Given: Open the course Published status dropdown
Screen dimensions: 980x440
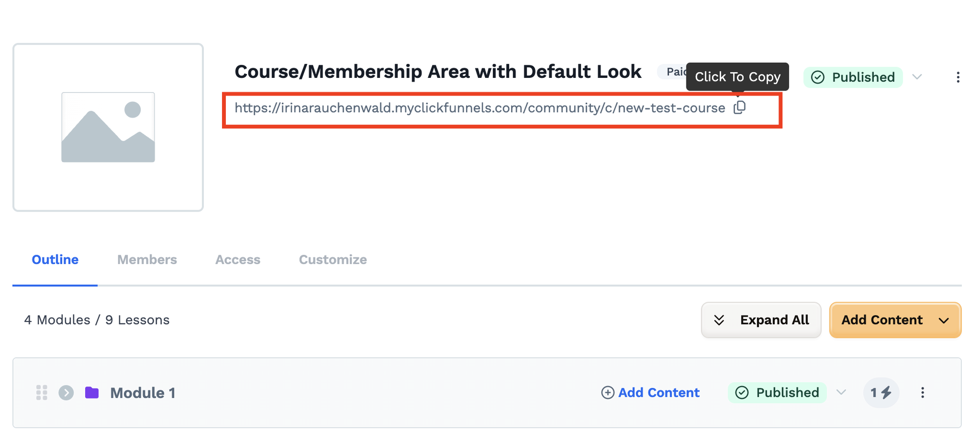Looking at the screenshot, I should [917, 77].
